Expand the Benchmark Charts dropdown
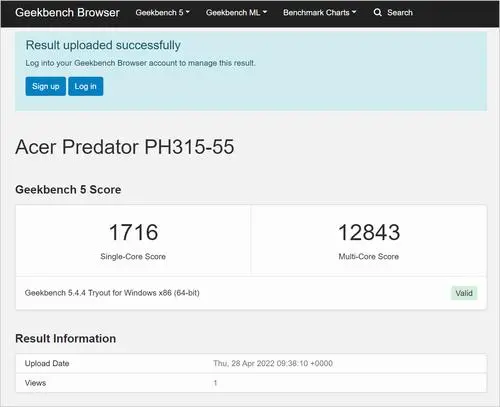Image resolution: width=500 pixels, height=407 pixels. tap(320, 13)
